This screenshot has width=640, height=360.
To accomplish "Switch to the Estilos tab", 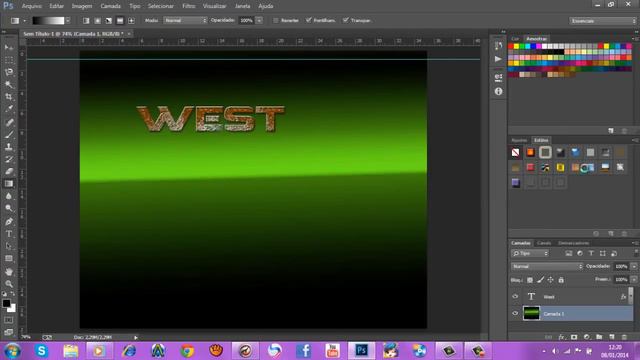I will tap(541, 140).
